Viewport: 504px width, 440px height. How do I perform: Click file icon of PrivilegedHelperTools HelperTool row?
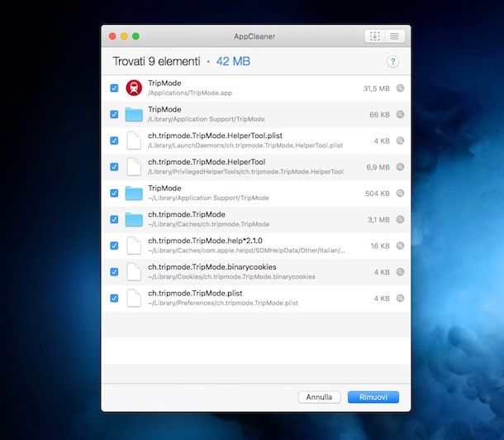coord(134,167)
